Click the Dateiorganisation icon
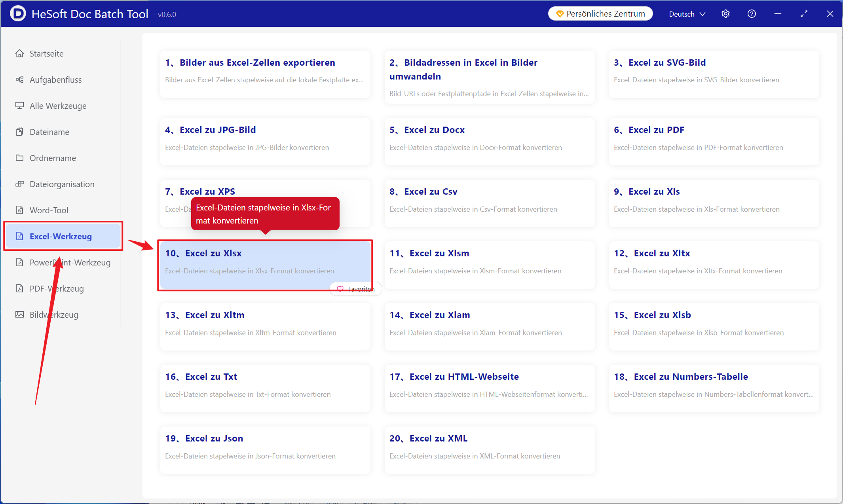The width and height of the screenshot is (843, 504). [19, 184]
